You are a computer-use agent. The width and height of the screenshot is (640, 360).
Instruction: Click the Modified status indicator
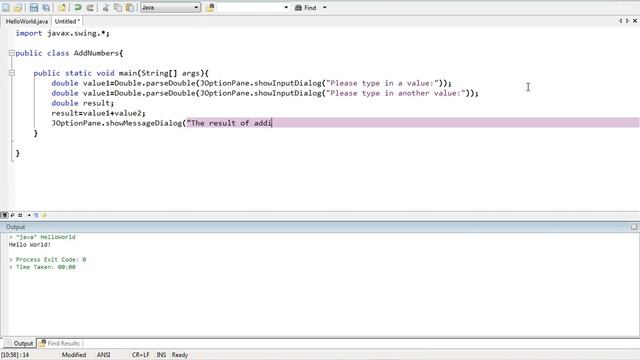74,355
